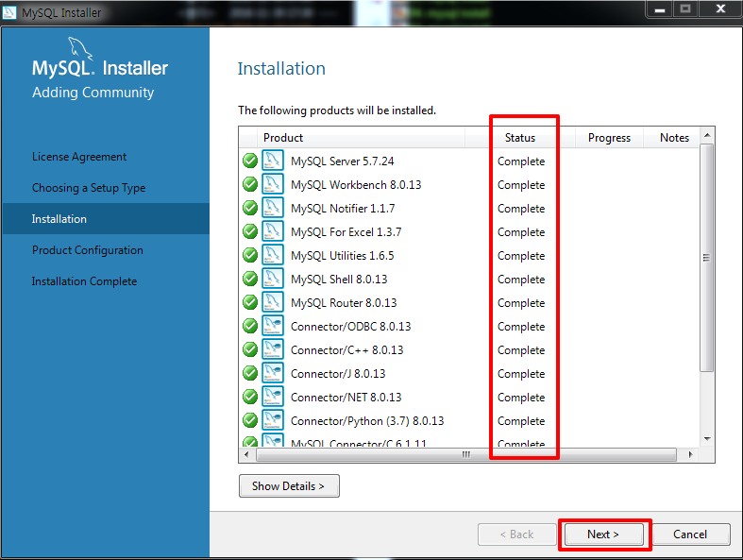Select the Connector/Python (3.7) 8.0.13 row text

click(367, 421)
